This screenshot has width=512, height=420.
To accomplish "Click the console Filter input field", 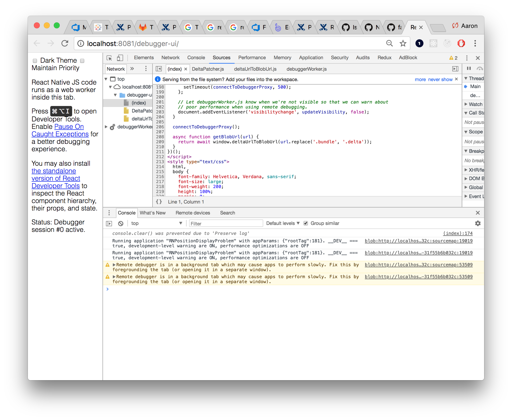I will click(226, 223).
